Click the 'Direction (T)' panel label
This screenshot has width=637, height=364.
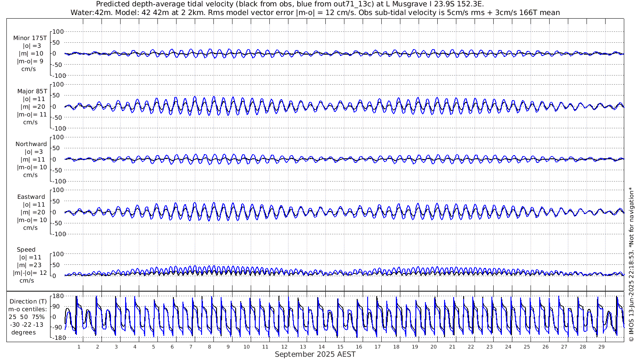pyautogui.click(x=28, y=301)
